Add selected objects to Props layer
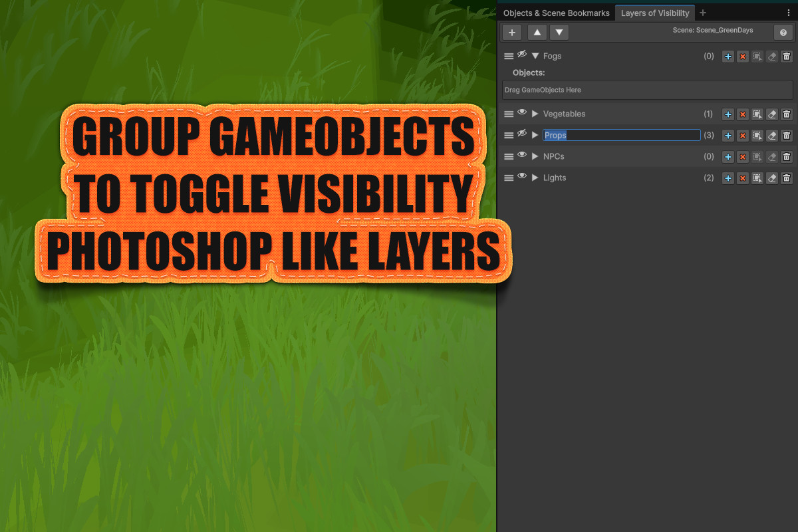 [728, 136]
